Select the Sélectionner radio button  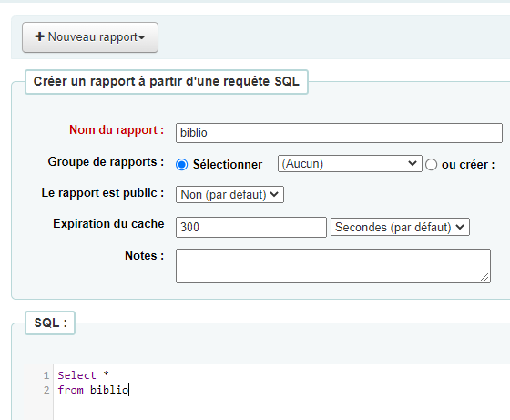click(182, 165)
